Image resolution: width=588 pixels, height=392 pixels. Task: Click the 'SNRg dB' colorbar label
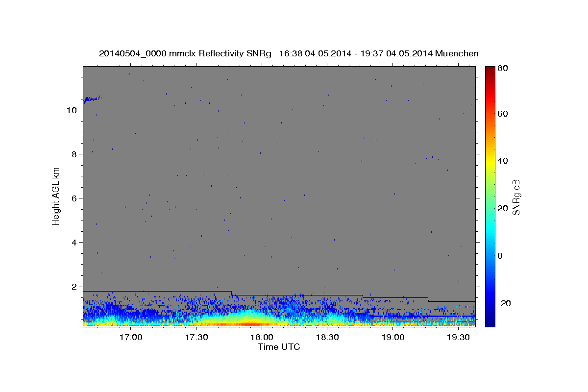click(516, 197)
